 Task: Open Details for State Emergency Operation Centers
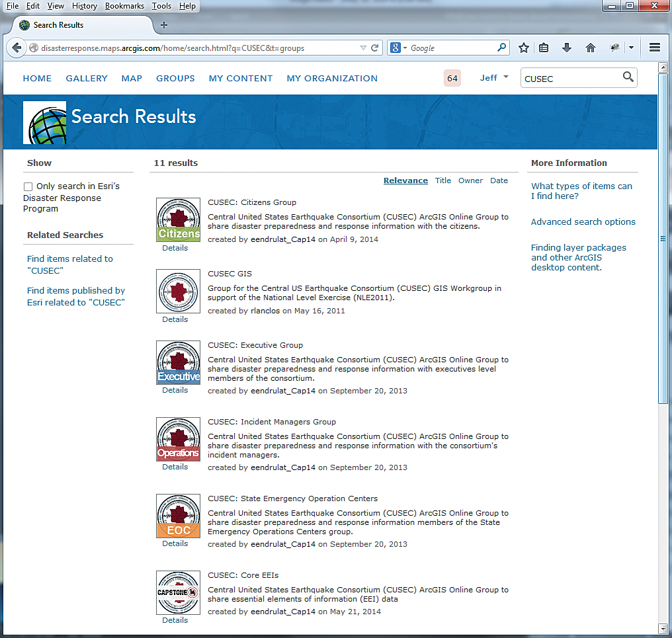175,543
